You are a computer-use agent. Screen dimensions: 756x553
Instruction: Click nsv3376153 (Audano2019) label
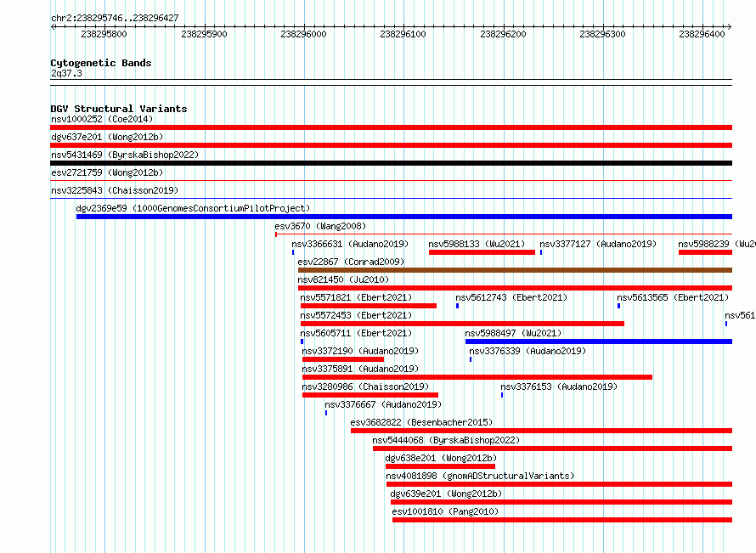(x=559, y=387)
